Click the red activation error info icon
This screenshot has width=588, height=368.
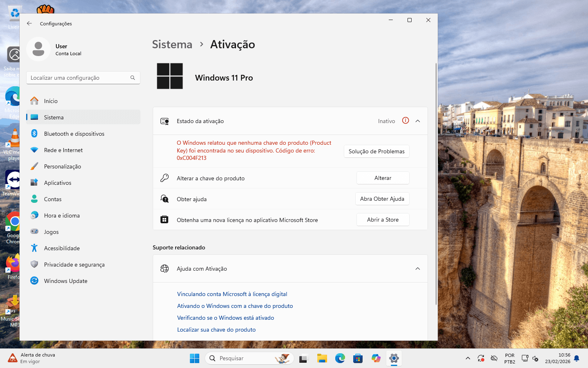405,120
